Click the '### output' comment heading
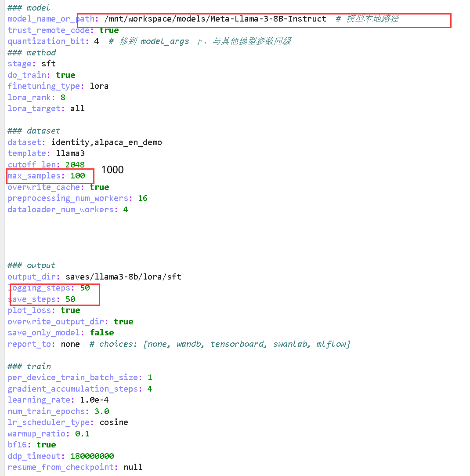This screenshot has width=470, height=476. click(31, 265)
